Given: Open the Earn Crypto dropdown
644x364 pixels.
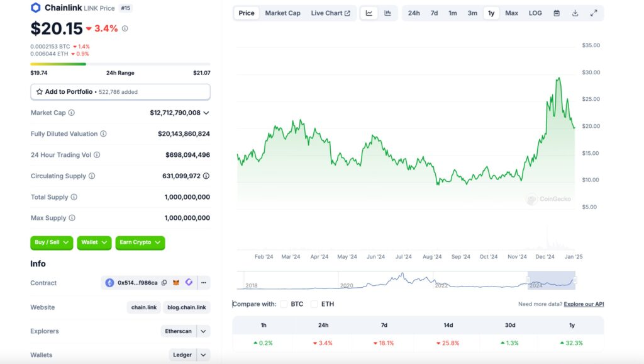Looking at the screenshot, I should coord(140,242).
